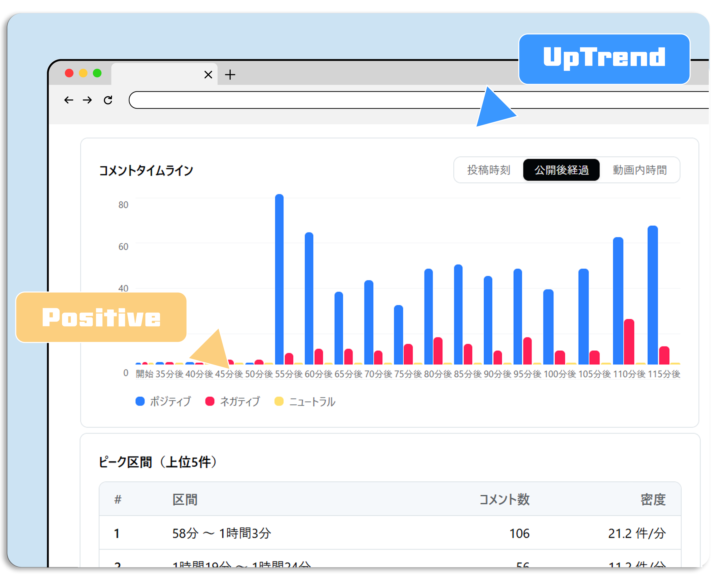
Task: Click the comment count 106 cell
Action: (519, 533)
